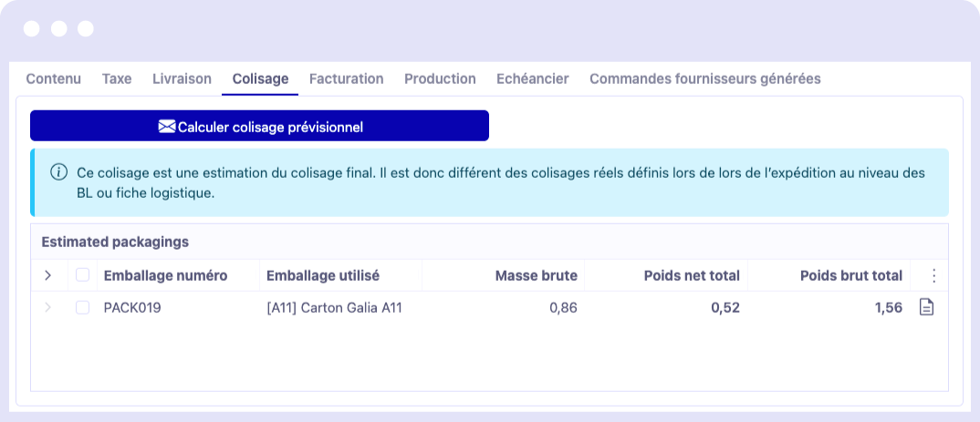980x422 pixels.
Task: Open the table column options menu
Action: (933, 275)
